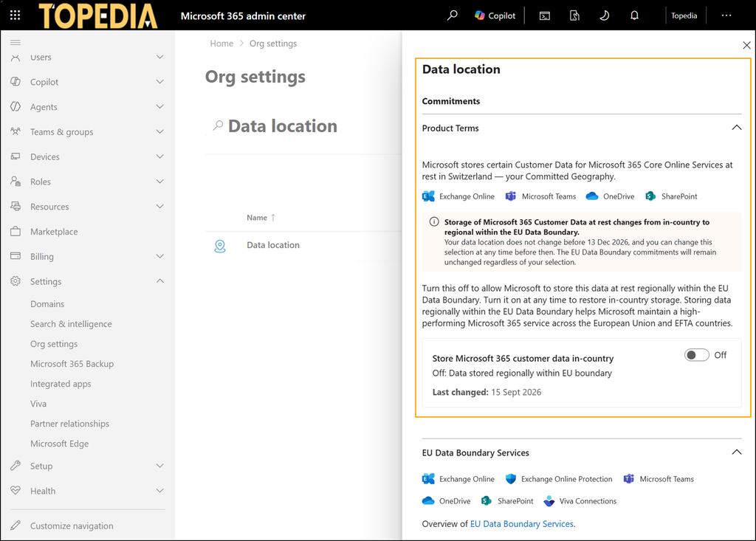Open Microsoft 365 Backup
Image resolution: width=756 pixels, height=541 pixels.
click(72, 364)
